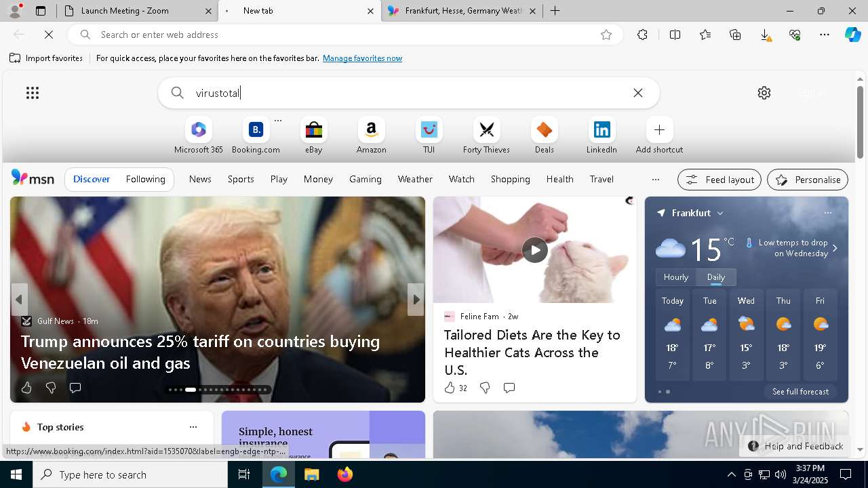The height and width of the screenshot is (488, 868).
Task: Clear the virustotal search text
Action: (x=638, y=93)
